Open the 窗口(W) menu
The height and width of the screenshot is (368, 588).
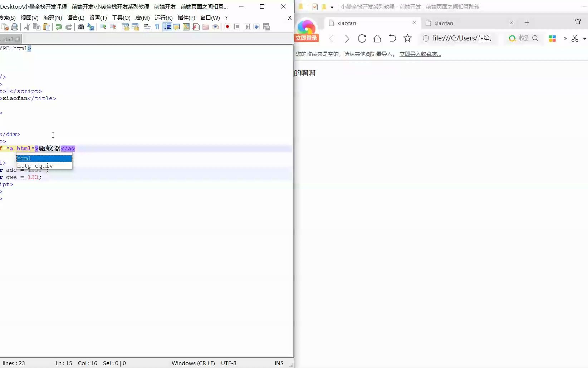pos(210,18)
